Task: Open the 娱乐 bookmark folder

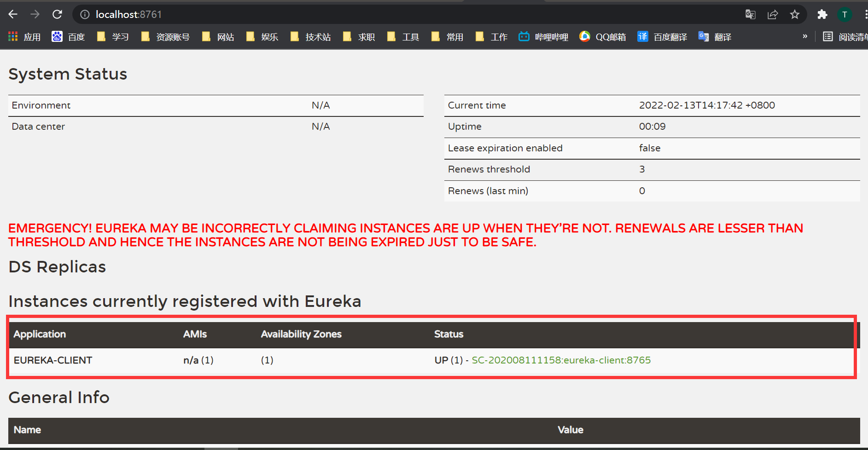Action: pyautogui.click(x=262, y=37)
